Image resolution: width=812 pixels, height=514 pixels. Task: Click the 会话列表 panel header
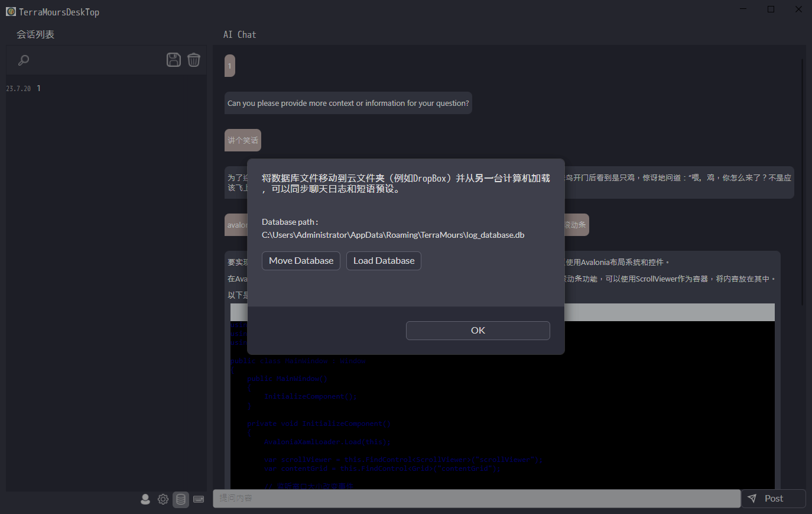[36, 34]
